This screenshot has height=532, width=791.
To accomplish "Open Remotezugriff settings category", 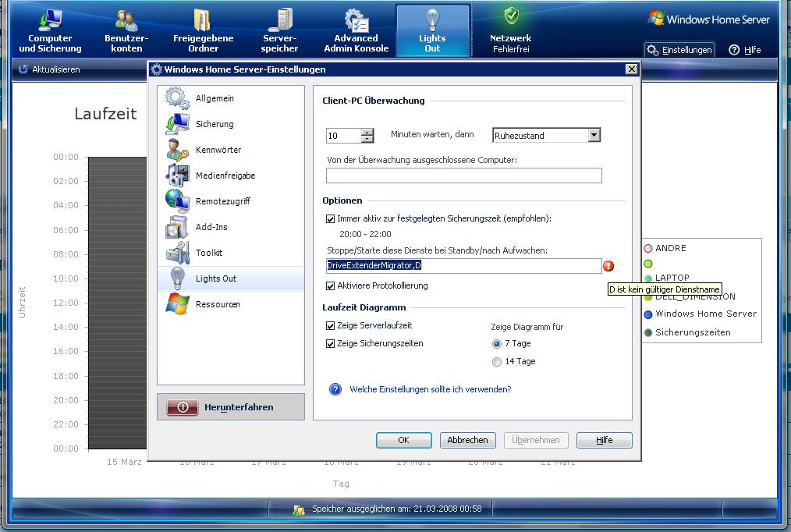I will point(231,201).
